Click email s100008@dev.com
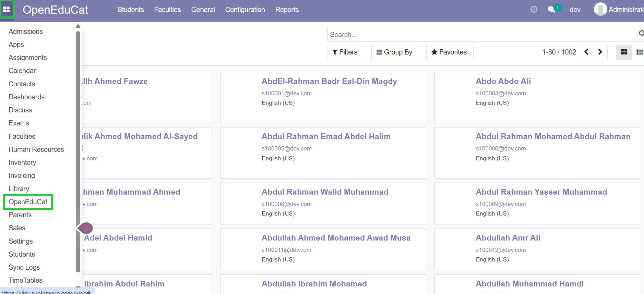 click(x=287, y=204)
